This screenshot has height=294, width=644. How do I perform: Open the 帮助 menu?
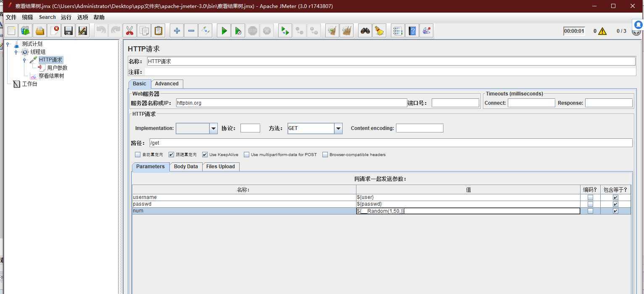coord(99,17)
